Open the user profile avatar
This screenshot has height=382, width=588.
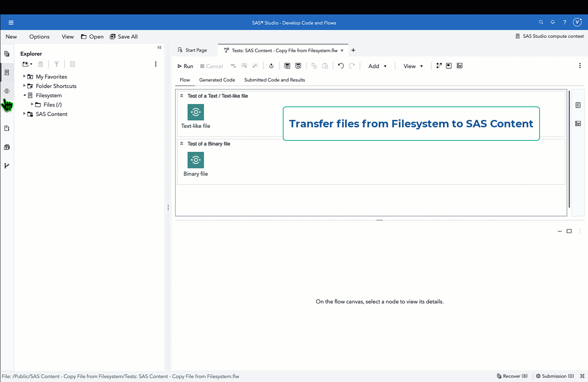pos(577,22)
